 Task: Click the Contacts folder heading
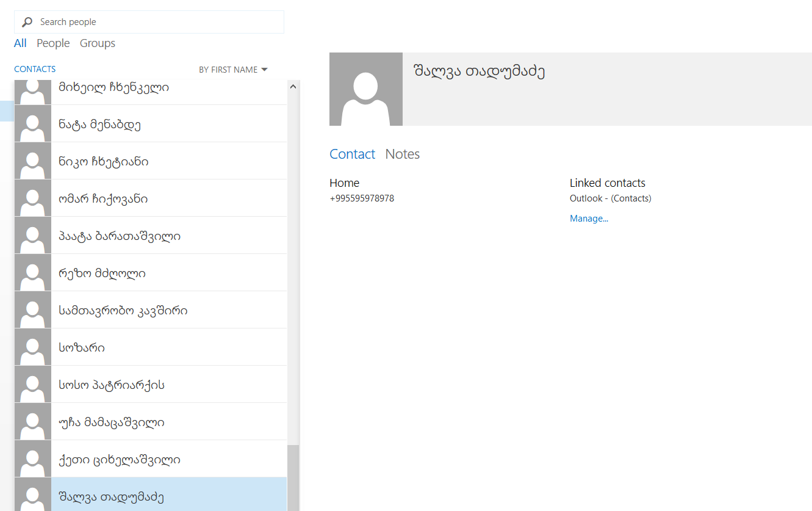pos(35,69)
